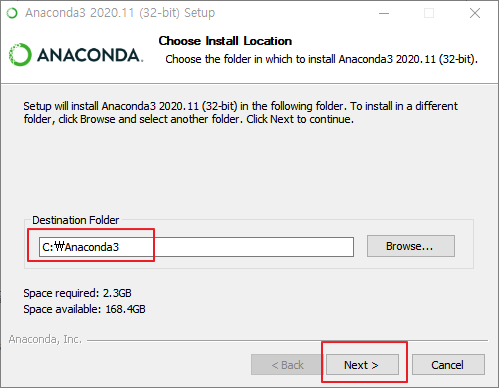Click the 'Choose the folder in which to install' subtitle
Image resolution: width=499 pixels, height=388 pixels.
[321, 59]
